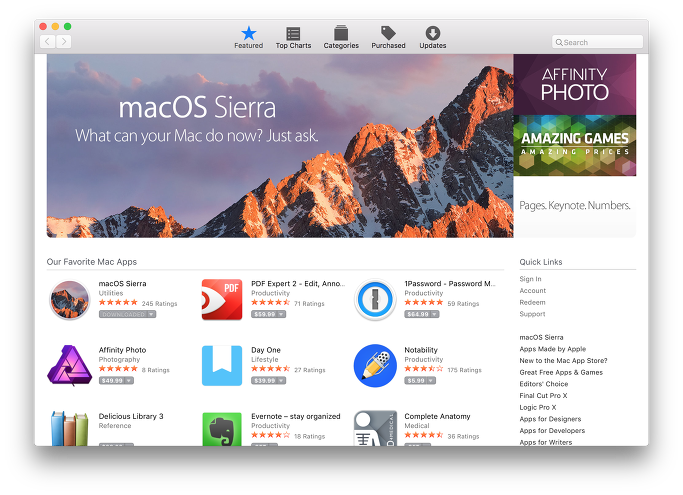Click the 18 Ratings text
This screenshot has width=683, height=495.
pos(309,436)
